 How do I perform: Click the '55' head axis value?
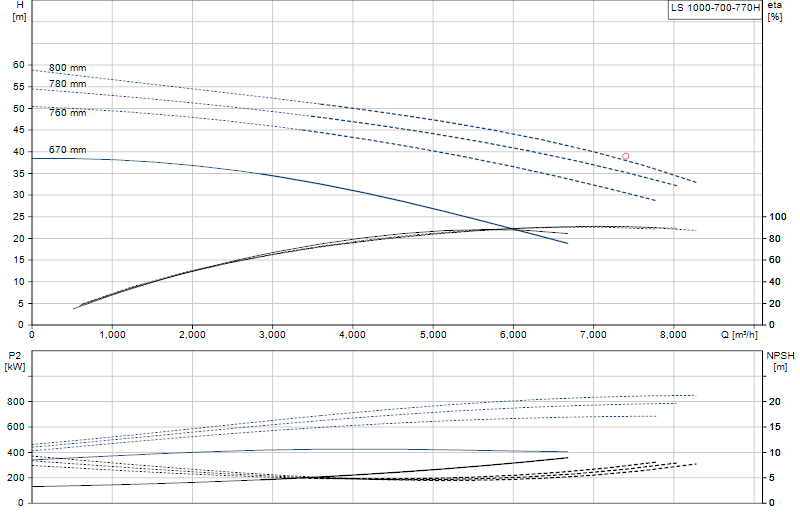click(19, 87)
